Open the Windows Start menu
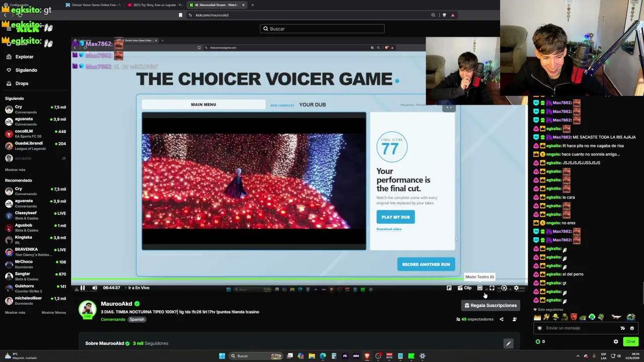This screenshot has height=362, width=644. [x=222, y=356]
